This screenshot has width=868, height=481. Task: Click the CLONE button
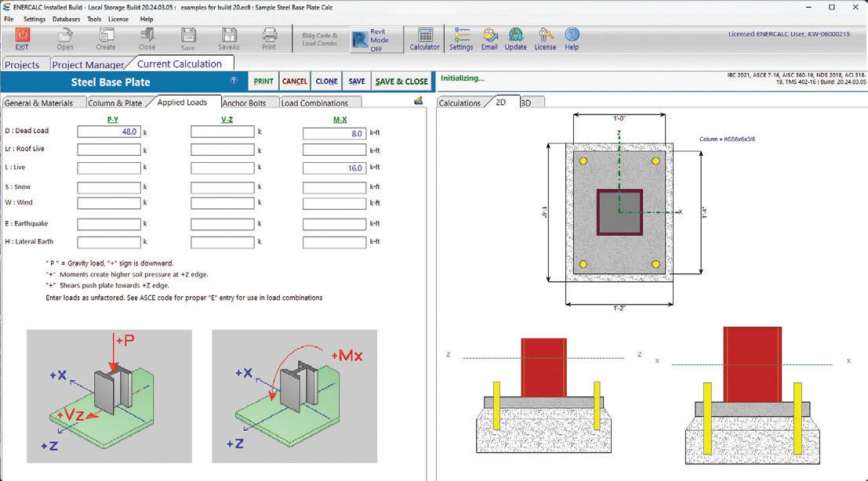327,81
